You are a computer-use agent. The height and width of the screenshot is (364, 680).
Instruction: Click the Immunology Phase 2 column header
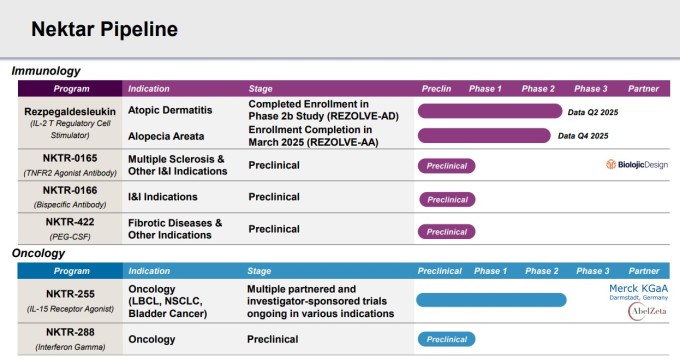click(538, 89)
